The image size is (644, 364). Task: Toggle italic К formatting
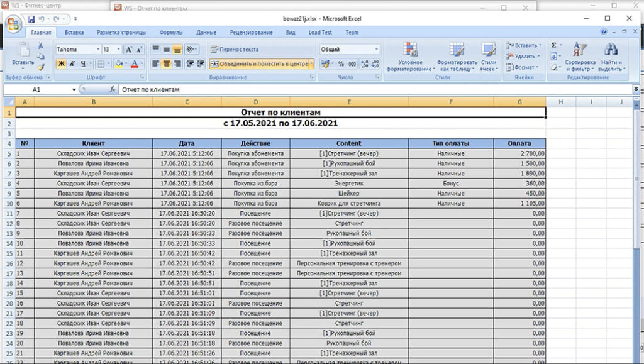coord(72,63)
